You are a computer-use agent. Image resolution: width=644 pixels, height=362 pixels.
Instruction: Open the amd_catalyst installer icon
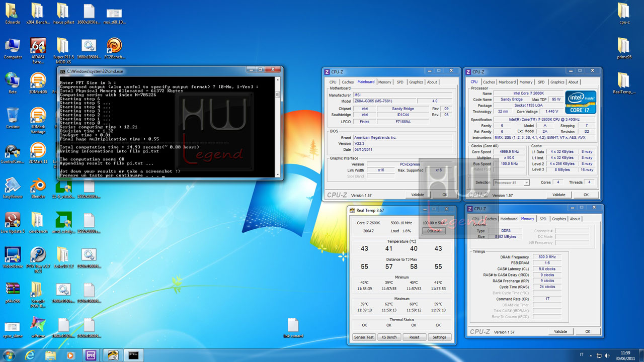(63, 223)
